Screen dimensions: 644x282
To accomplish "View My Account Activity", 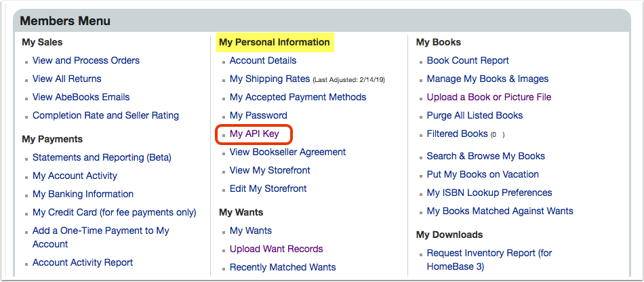I will pyautogui.click(x=75, y=176).
